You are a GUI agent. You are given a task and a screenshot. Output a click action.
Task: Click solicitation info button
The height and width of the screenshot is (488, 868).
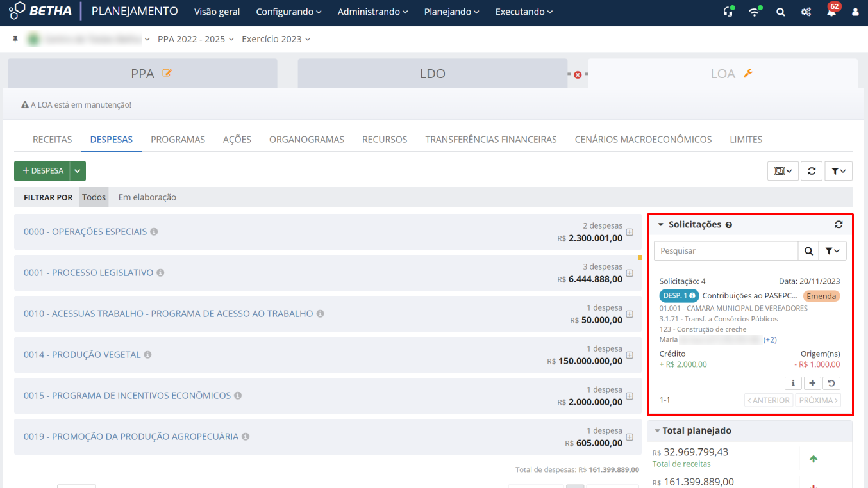point(793,383)
